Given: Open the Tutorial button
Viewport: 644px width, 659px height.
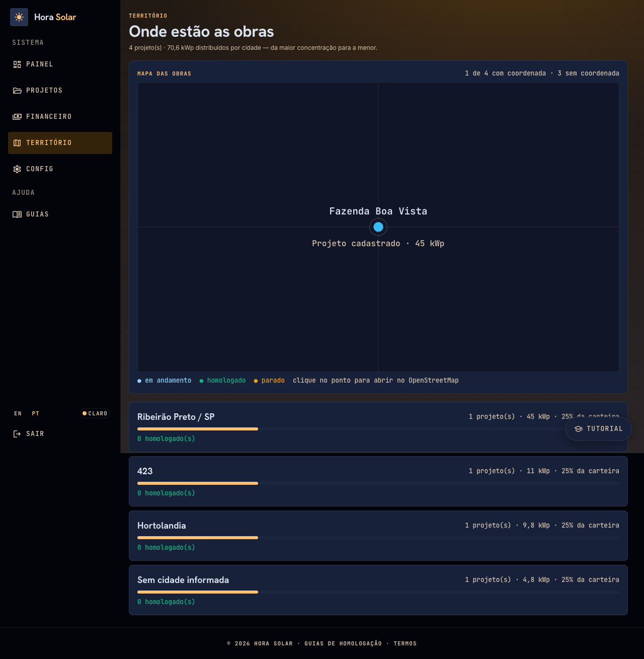Looking at the screenshot, I should click(x=598, y=429).
